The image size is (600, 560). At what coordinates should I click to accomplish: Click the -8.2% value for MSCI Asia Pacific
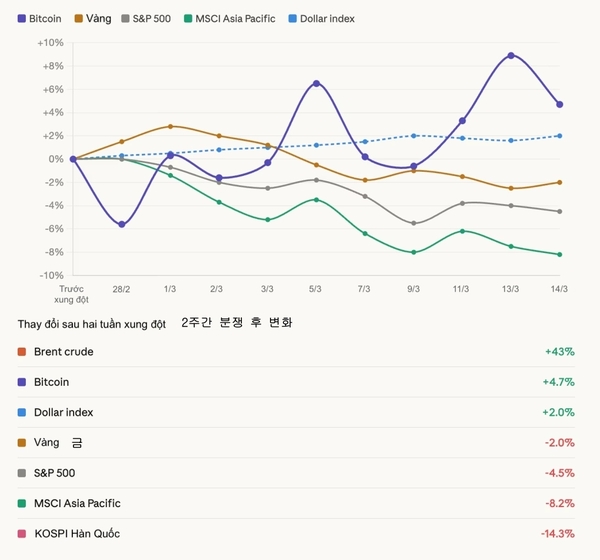pyautogui.click(x=559, y=503)
